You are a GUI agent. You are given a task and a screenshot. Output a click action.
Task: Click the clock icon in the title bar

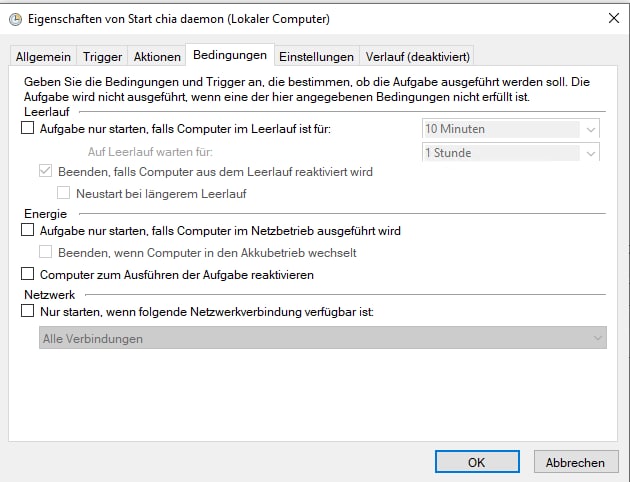click(x=15, y=19)
